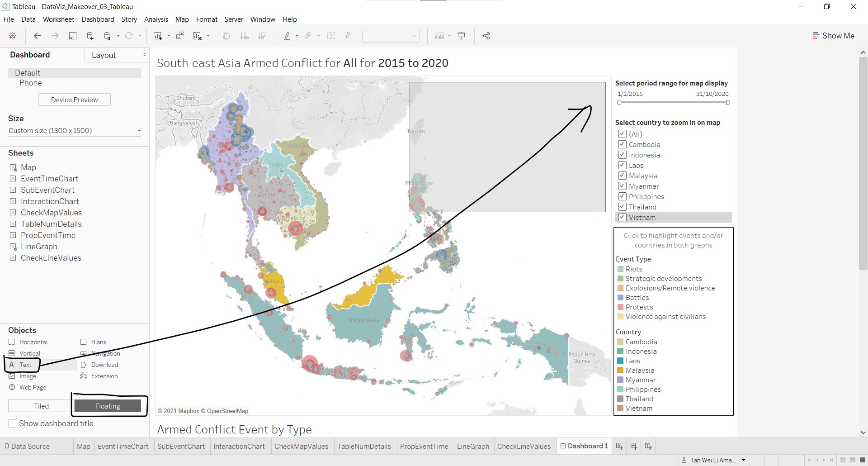Open the Show Me panel
This screenshot has width=868, height=466.
click(x=834, y=36)
